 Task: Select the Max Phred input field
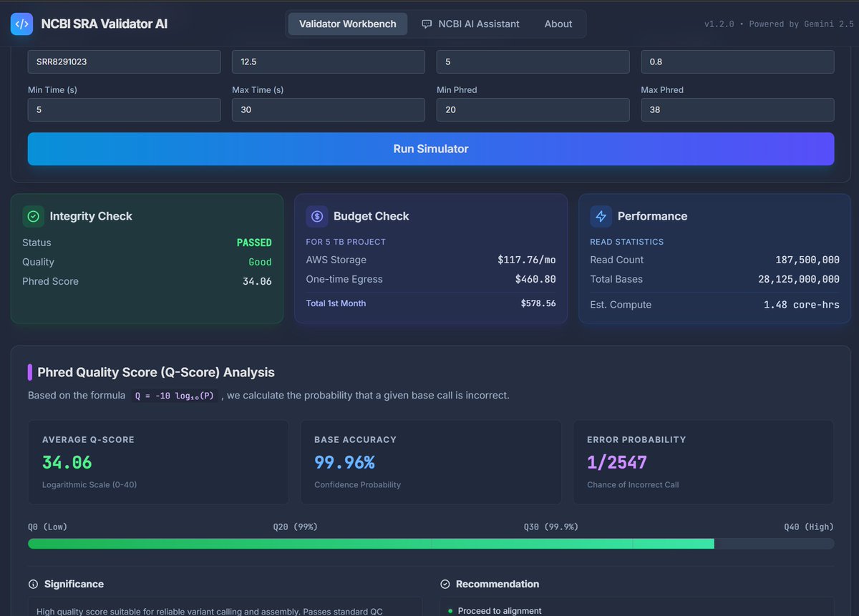[x=737, y=109]
